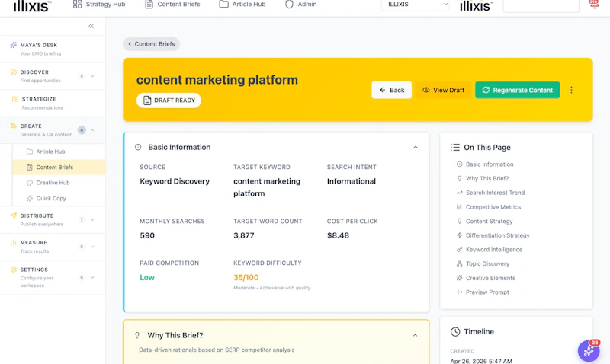Expand the Discover section chevron
The image size is (610, 364).
click(92, 76)
